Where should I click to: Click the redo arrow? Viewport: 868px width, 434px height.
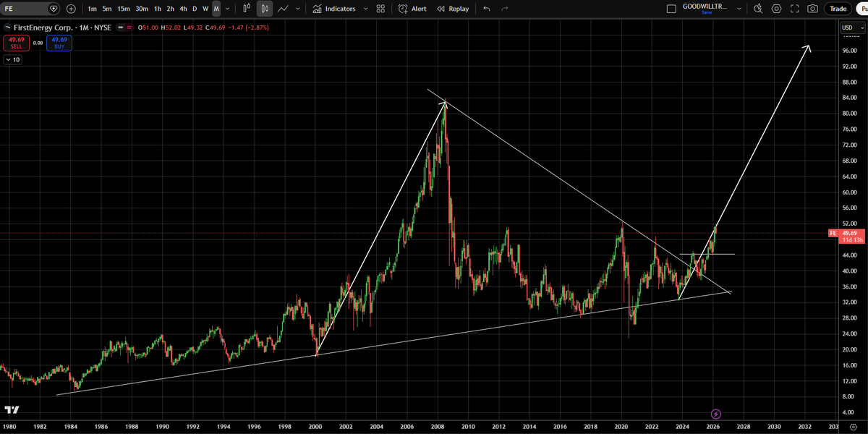(x=504, y=9)
